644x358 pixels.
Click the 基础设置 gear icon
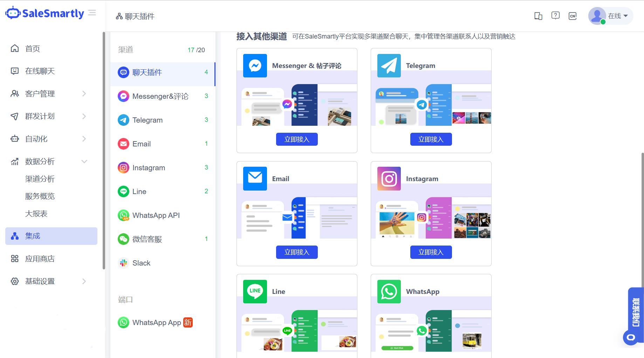pyautogui.click(x=15, y=281)
